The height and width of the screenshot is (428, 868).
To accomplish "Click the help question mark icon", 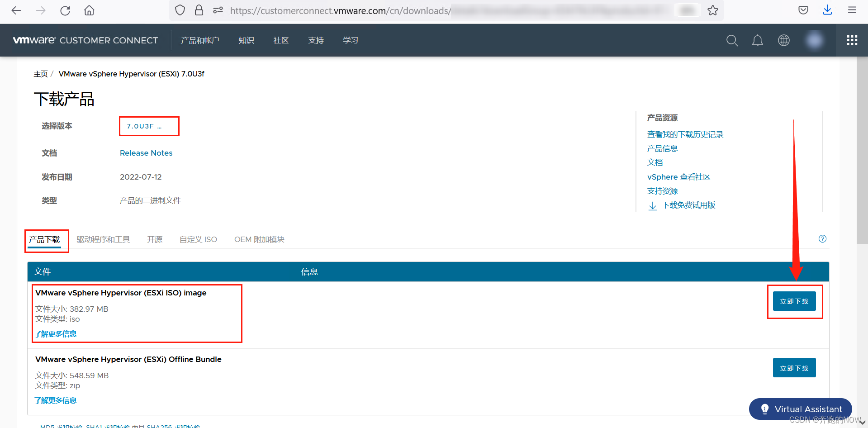I will tap(822, 239).
